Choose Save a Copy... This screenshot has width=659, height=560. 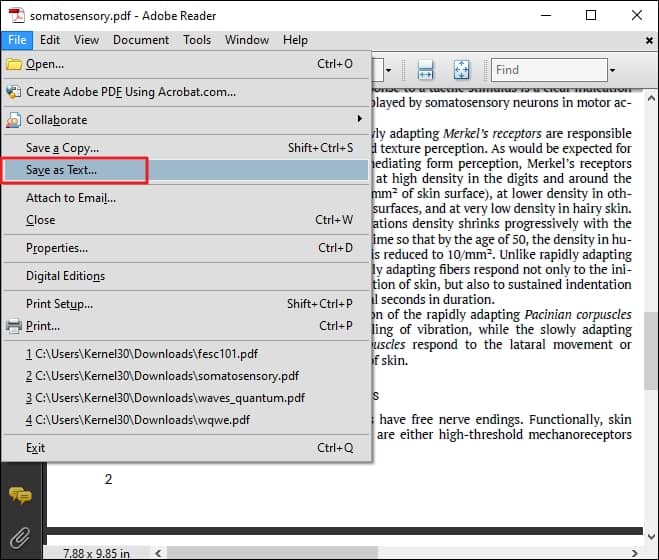click(x=186, y=148)
